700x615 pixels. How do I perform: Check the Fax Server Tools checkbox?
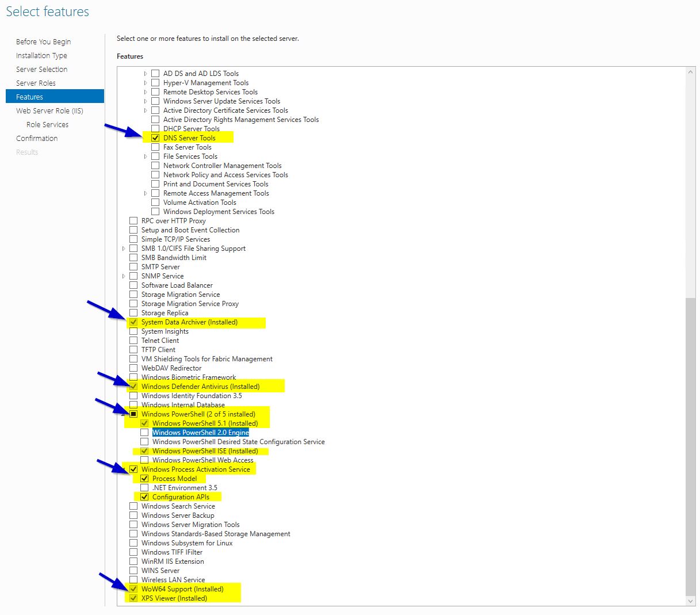click(x=155, y=147)
